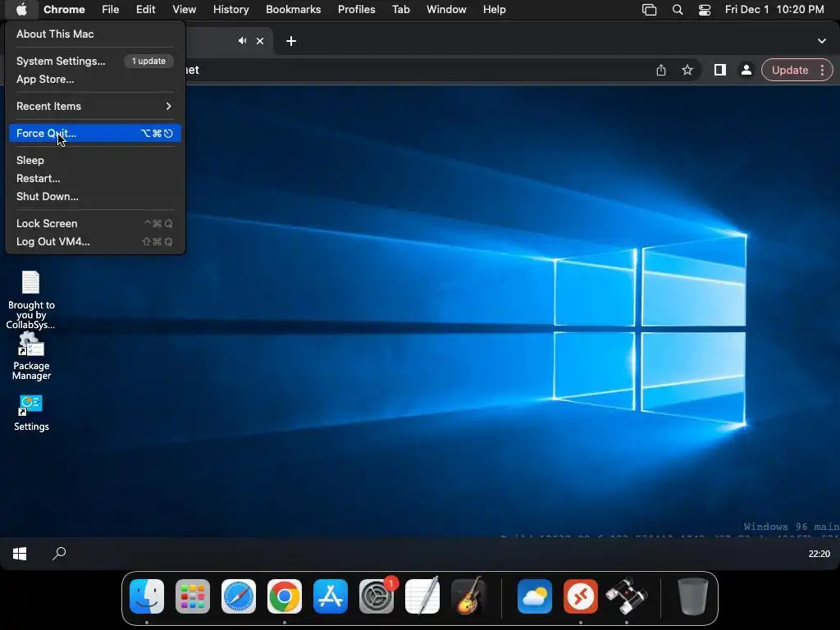
Task: Click the Chrome icon in the Dock
Action: (285, 596)
